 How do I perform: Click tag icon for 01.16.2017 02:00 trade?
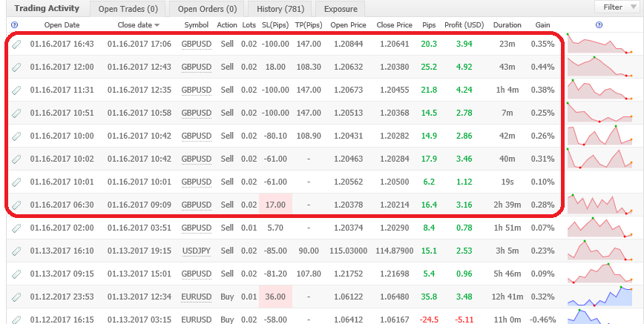click(x=16, y=228)
